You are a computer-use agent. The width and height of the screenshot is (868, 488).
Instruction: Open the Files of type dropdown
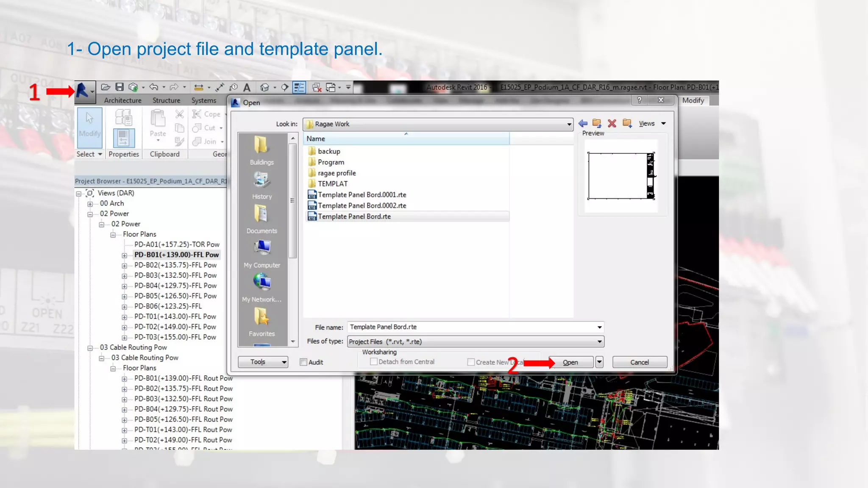coord(599,342)
